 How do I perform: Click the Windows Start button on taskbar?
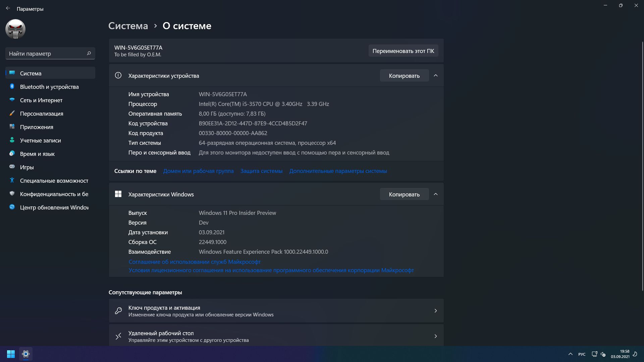[x=11, y=354]
